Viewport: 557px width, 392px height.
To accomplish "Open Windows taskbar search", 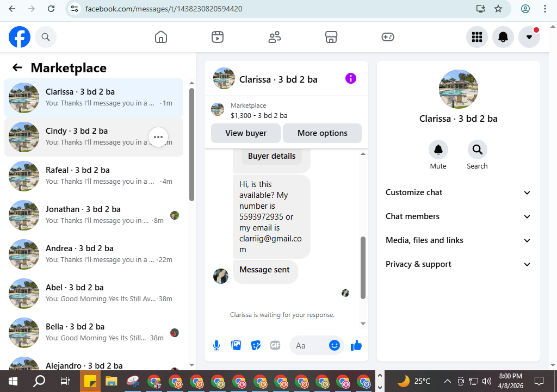I will 39,381.
